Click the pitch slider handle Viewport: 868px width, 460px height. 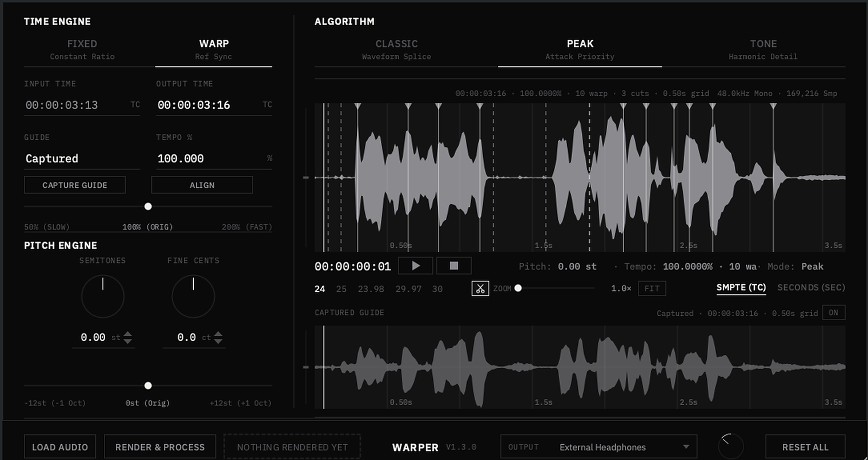148,386
